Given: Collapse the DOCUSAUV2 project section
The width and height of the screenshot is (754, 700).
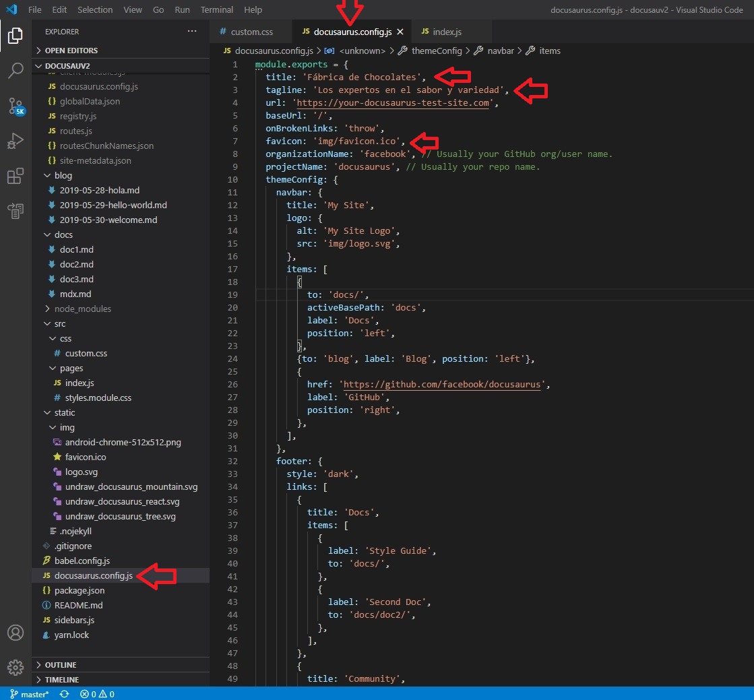Looking at the screenshot, I should pos(120,66).
